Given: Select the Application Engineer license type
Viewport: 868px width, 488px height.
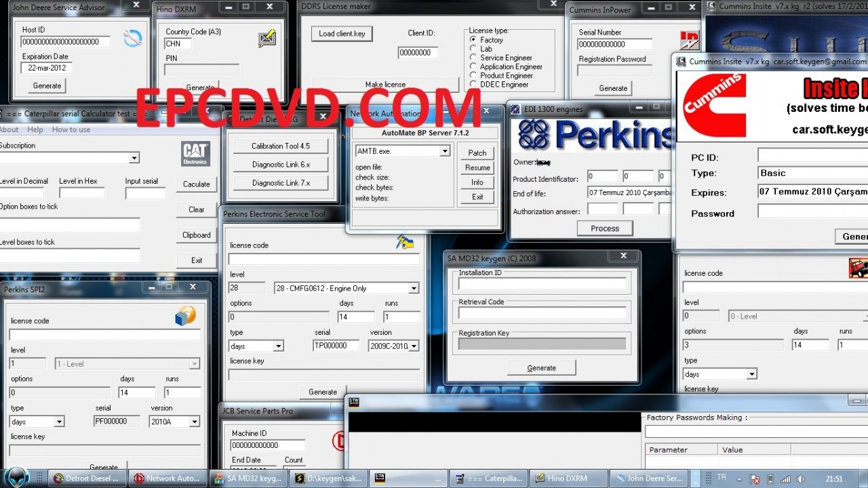Looking at the screenshot, I should click(473, 66).
